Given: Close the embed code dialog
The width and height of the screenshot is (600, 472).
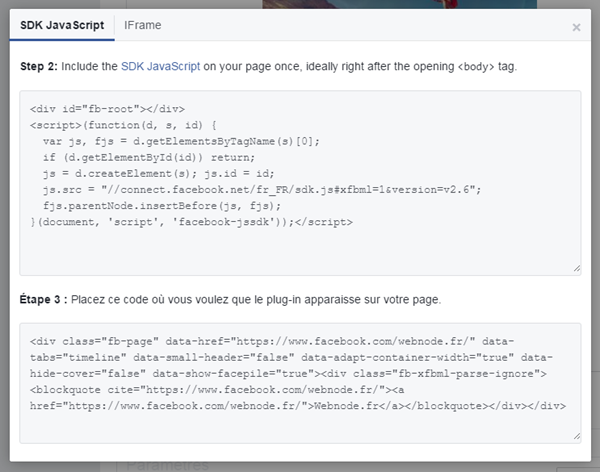Looking at the screenshot, I should (x=576, y=27).
